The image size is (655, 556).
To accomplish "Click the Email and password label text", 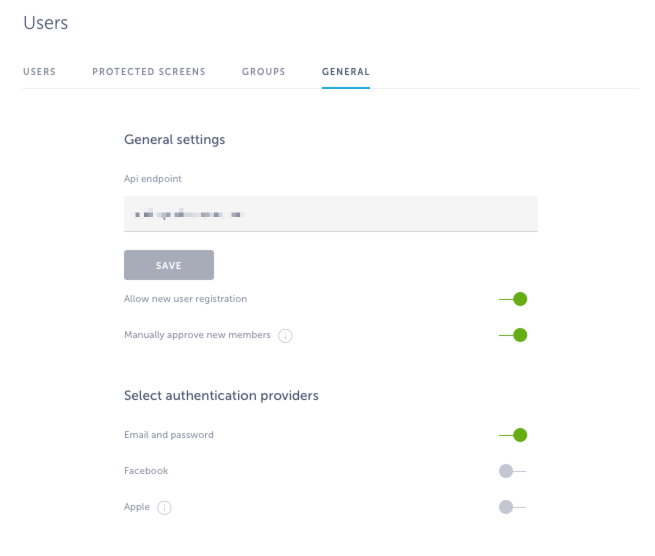I will pos(169,435).
